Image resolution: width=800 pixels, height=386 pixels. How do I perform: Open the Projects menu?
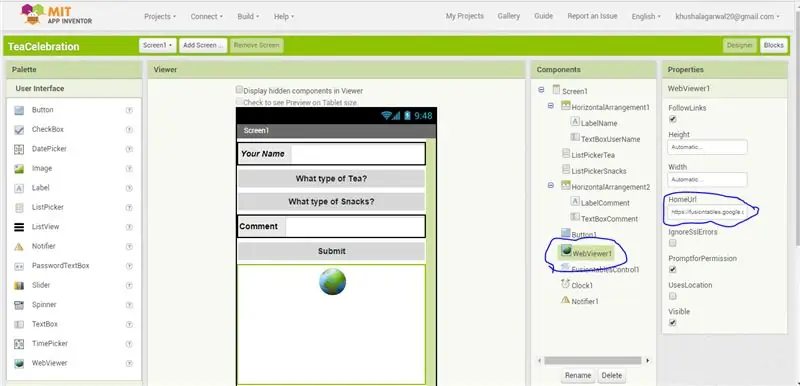(x=160, y=16)
